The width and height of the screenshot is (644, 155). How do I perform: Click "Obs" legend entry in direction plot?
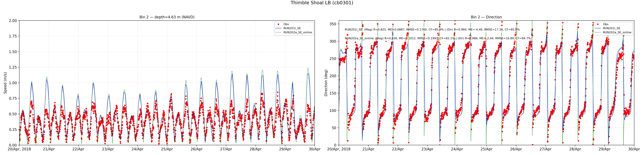pyautogui.click(x=605, y=24)
